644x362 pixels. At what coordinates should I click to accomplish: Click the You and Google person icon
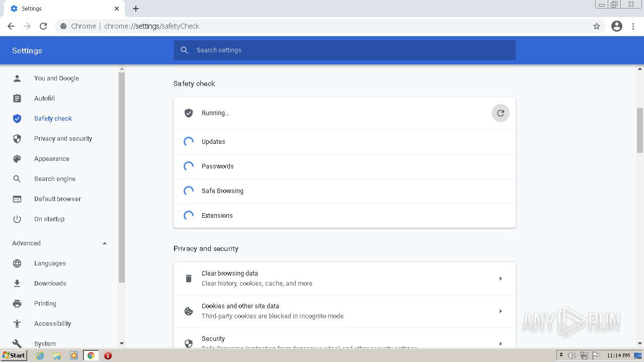pos(17,78)
